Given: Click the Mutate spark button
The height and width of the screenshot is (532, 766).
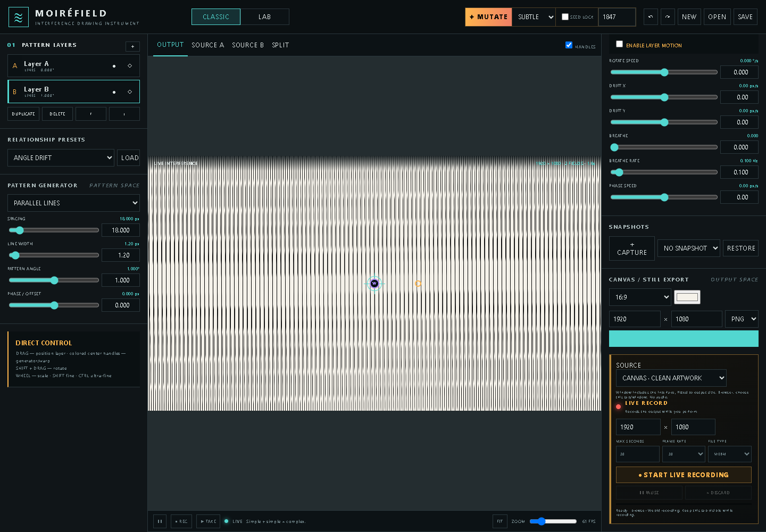Looking at the screenshot, I should [x=488, y=17].
